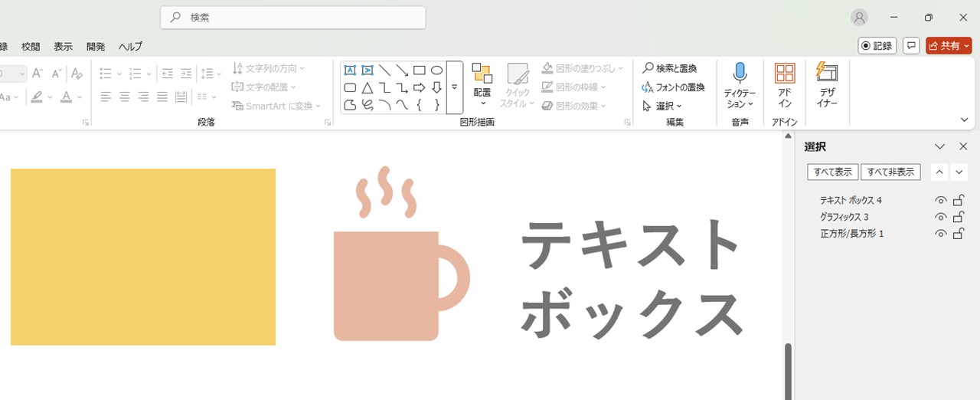Image resolution: width=980 pixels, height=400 pixels.
Task: Click in the 検索 search box
Action: [x=293, y=17]
